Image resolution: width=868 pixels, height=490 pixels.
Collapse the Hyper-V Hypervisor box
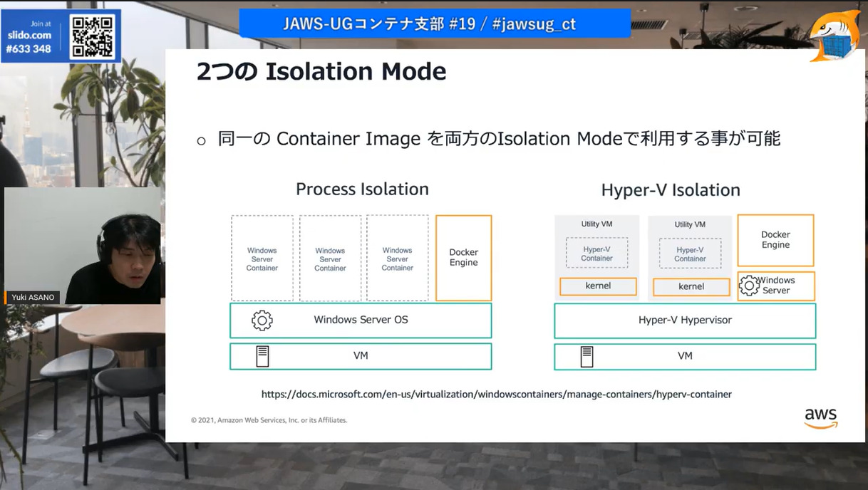click(x=684, y=320)
